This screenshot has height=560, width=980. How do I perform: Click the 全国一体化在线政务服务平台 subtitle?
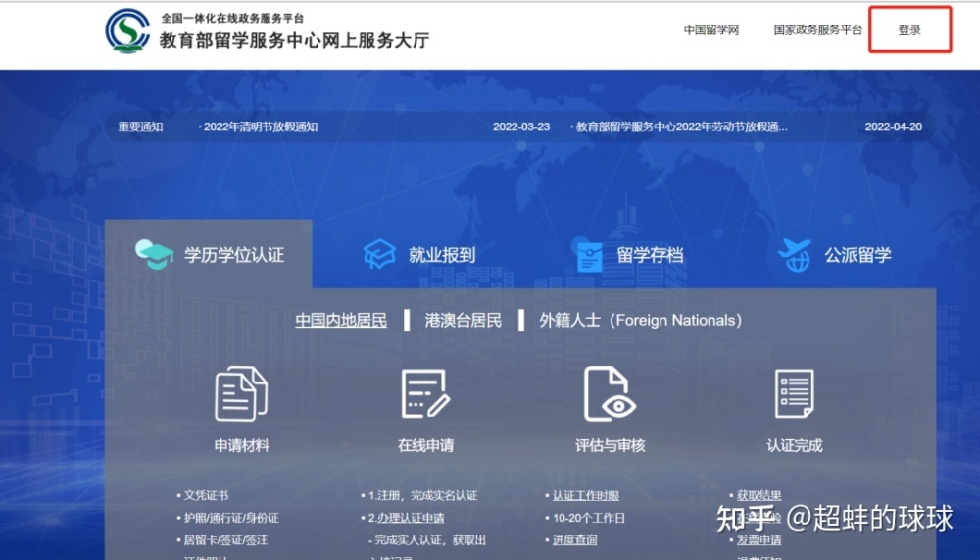pos(232,19)
